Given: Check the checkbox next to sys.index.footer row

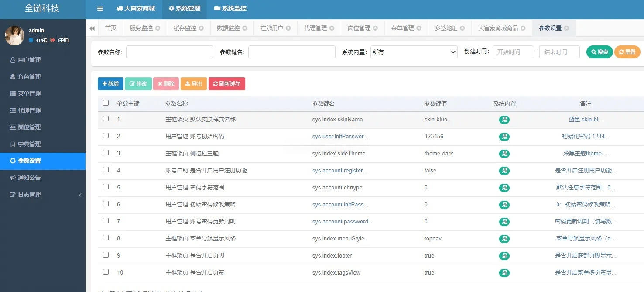Looking at the screenshot, I should click(106, 255).
